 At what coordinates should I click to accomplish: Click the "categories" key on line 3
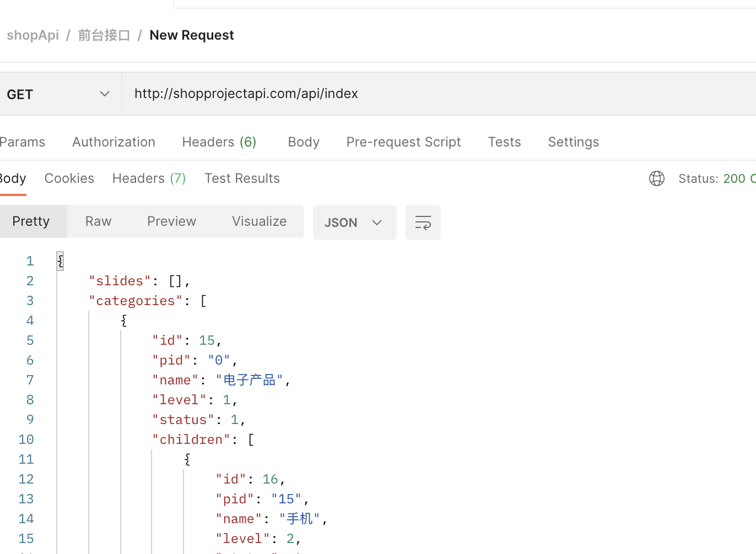coord(136,301)
